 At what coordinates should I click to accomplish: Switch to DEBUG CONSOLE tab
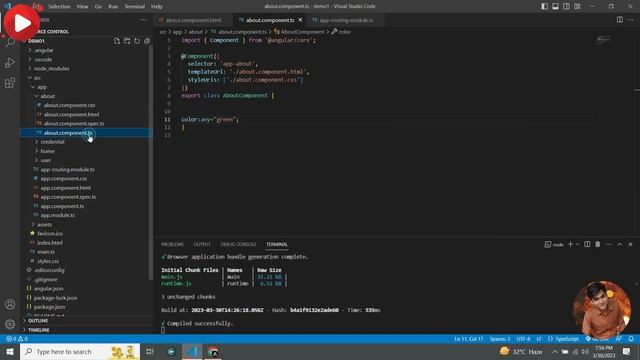[x=238, y=244]
